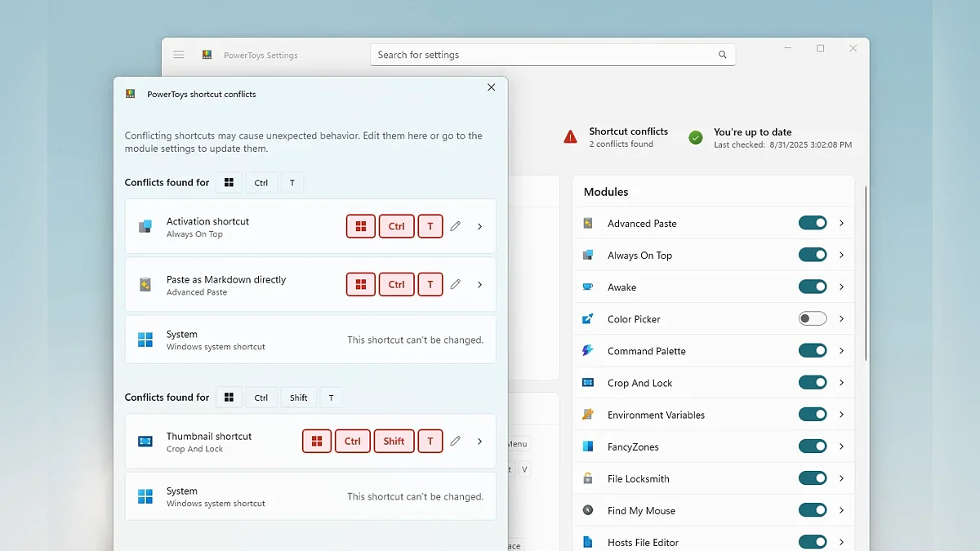980x551 pixels.
Task: Enable the Color Picker toggle
Action: (813, 318)
